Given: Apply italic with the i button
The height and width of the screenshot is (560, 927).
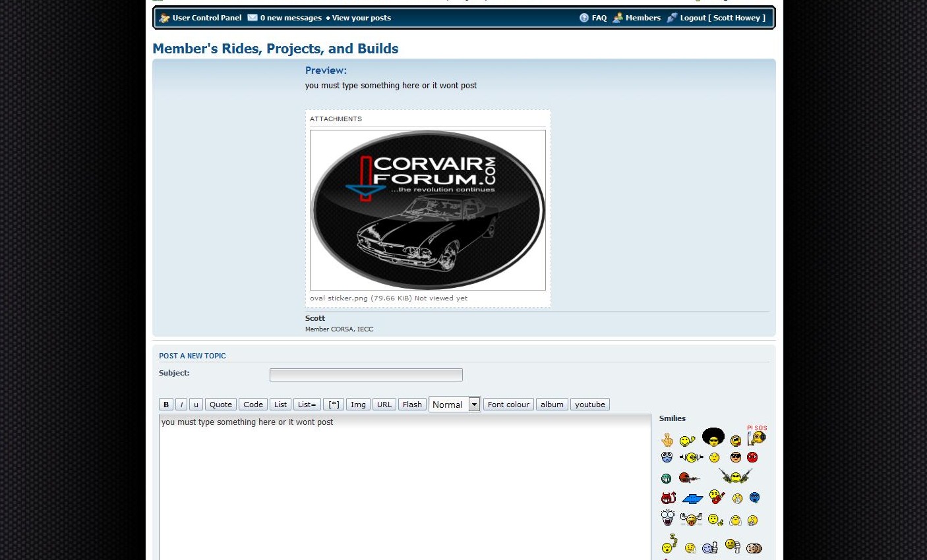Looking at the screenshot, I should point(181,405).
